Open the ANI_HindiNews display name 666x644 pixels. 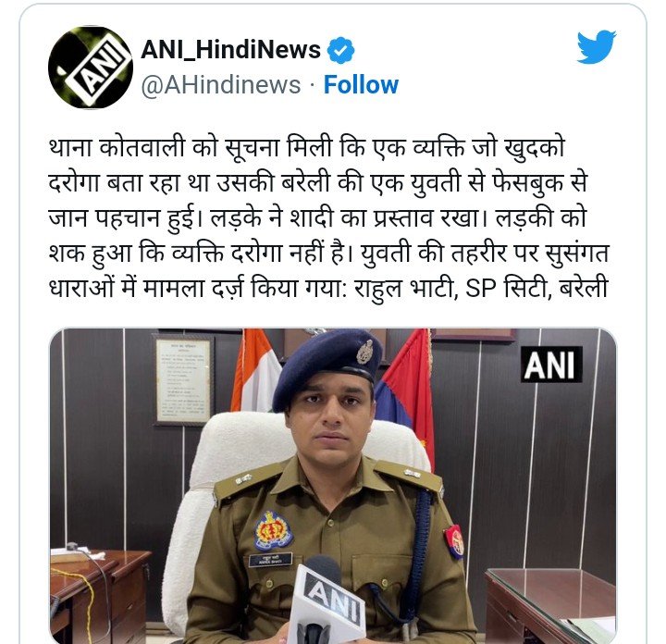(230, 50)
